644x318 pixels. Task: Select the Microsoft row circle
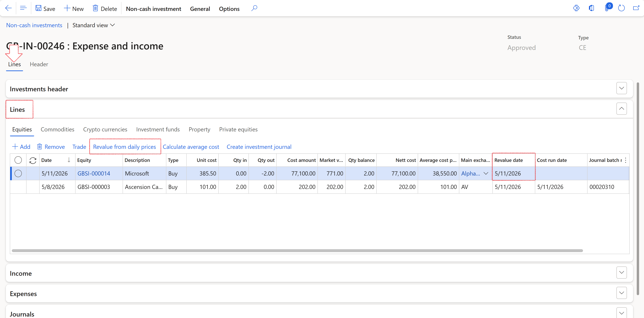tap(18, 173)
